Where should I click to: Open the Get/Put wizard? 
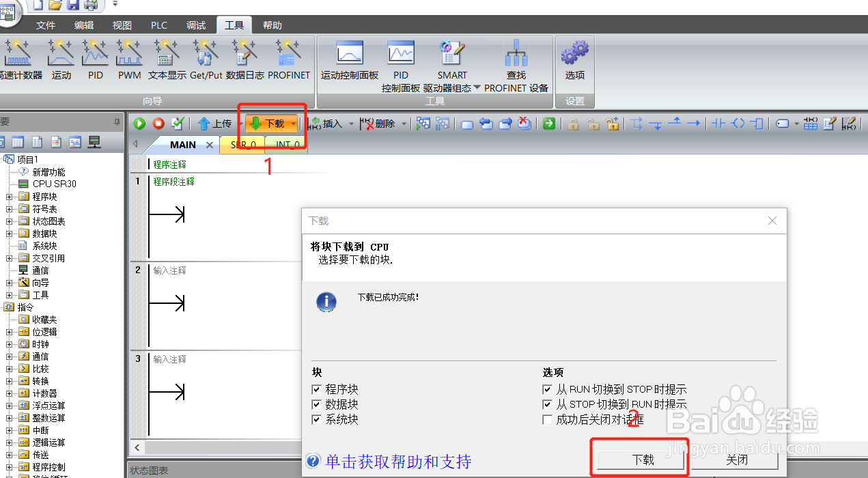coord(206,59)
